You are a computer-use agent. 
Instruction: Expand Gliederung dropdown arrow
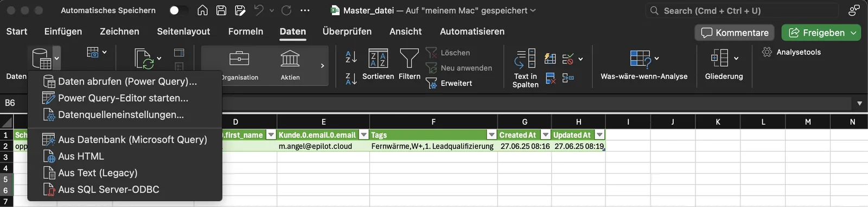click(736, 58)
